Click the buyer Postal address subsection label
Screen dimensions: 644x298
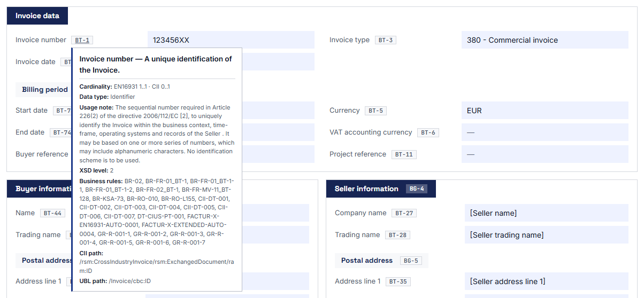click(x=47, y=261)
